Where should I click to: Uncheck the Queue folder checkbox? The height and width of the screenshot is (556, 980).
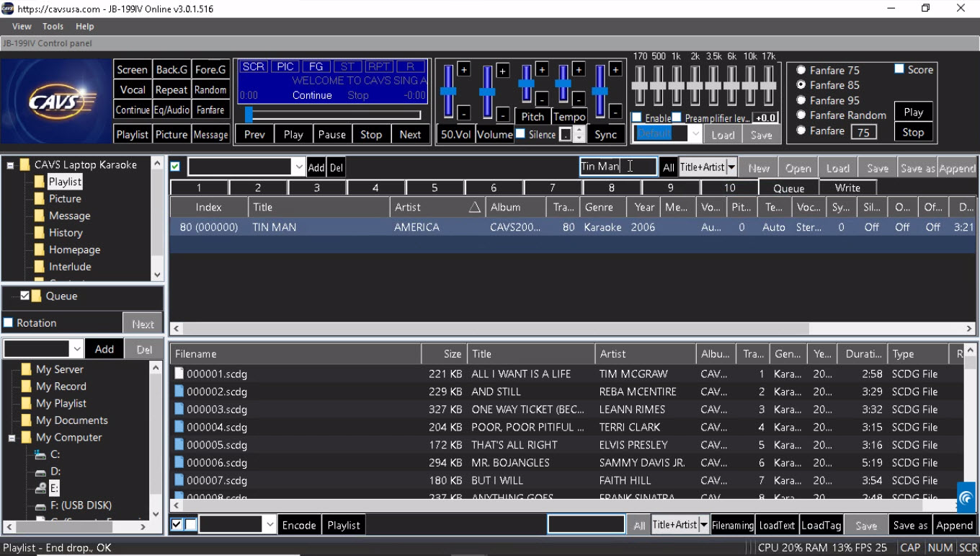click(x=25, y=296)
